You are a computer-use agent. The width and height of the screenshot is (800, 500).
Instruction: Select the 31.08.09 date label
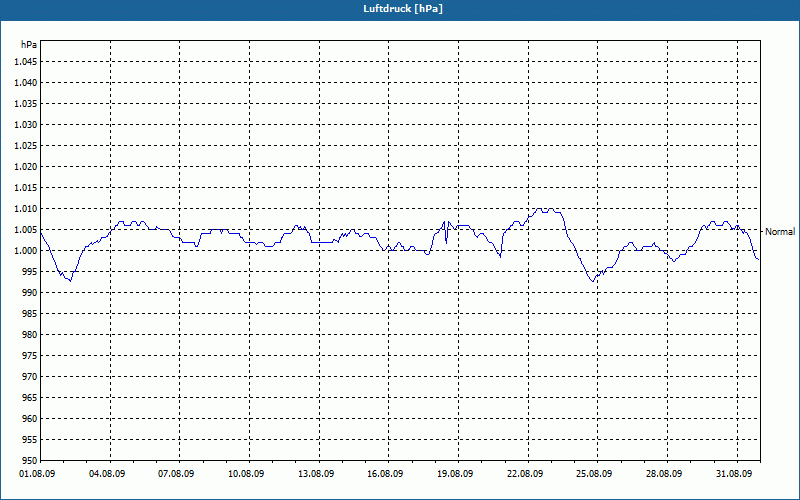click(x=734, y=474)
